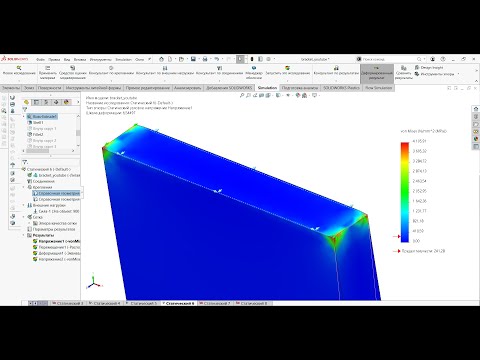Open Design Insight
This screenshot has width=480, height=360.
[429, 67]
